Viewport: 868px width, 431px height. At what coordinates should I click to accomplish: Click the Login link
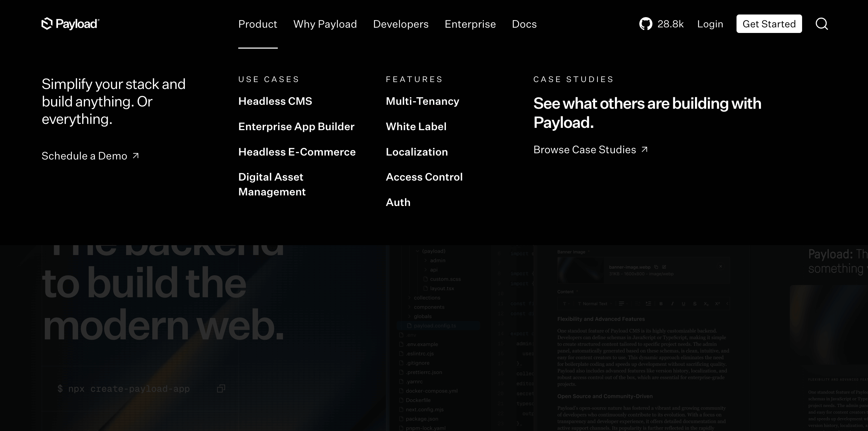710,24
